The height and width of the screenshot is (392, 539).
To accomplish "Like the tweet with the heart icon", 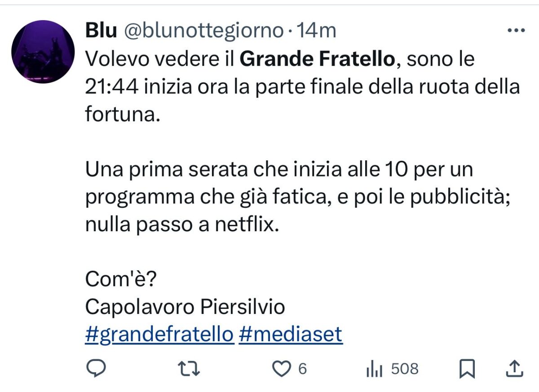I will click(282, 369).
